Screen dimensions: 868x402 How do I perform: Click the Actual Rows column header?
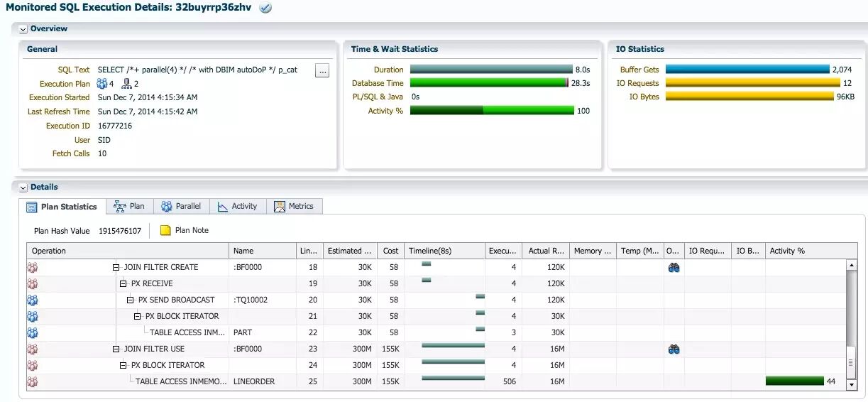coord(545,251)
